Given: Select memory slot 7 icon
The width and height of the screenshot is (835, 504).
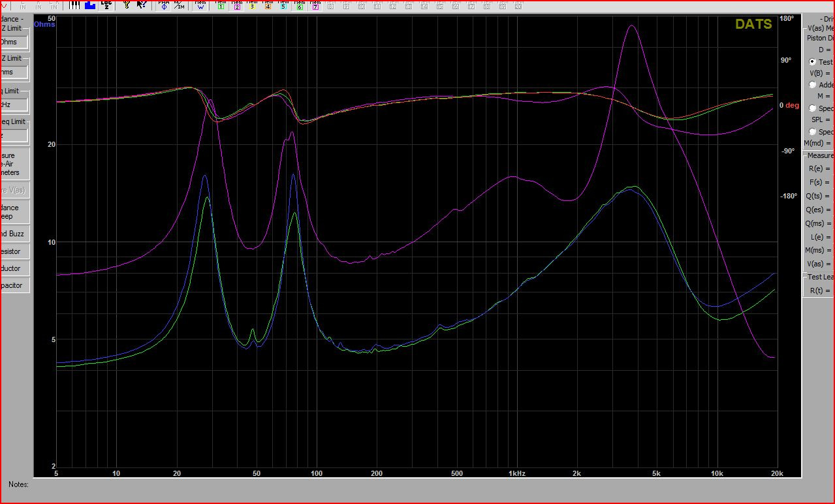Looking at the screenshot, I should click(x=315, y=5).
